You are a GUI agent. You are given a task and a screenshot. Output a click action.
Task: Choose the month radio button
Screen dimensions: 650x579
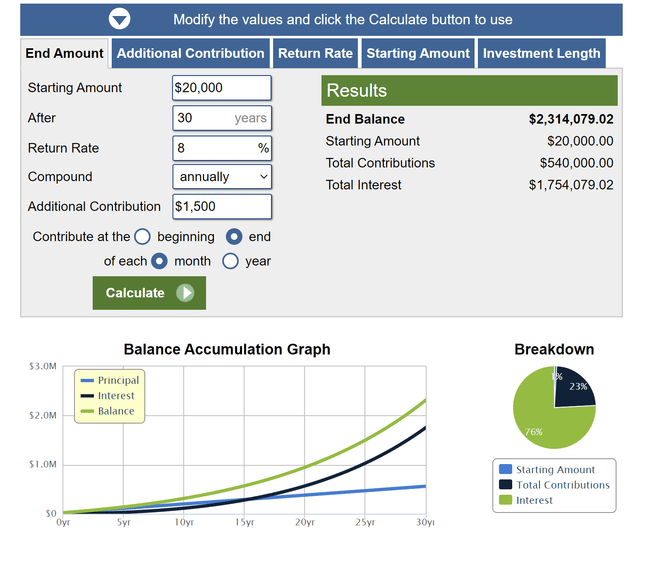click(x=159, y=261)
